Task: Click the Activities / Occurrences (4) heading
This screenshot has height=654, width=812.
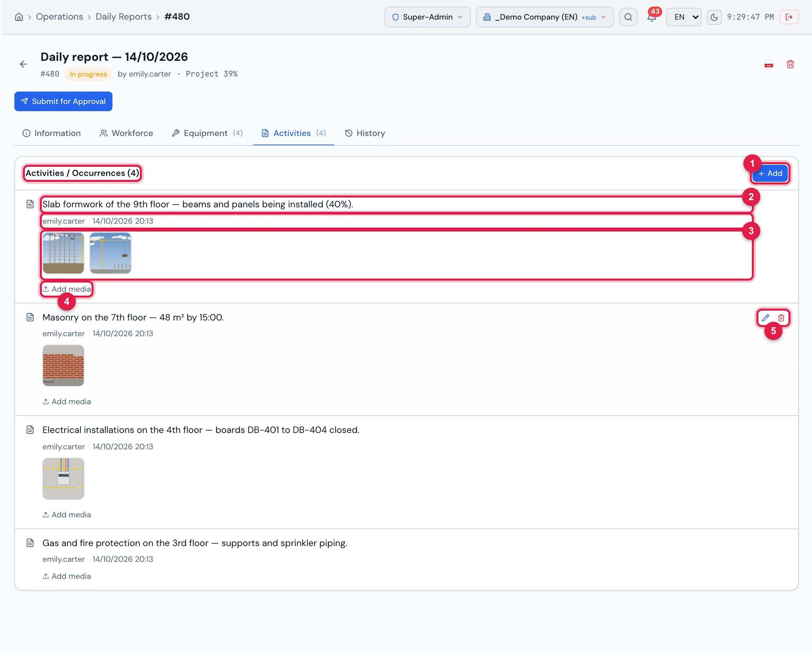Action: (x=82, y=173)
